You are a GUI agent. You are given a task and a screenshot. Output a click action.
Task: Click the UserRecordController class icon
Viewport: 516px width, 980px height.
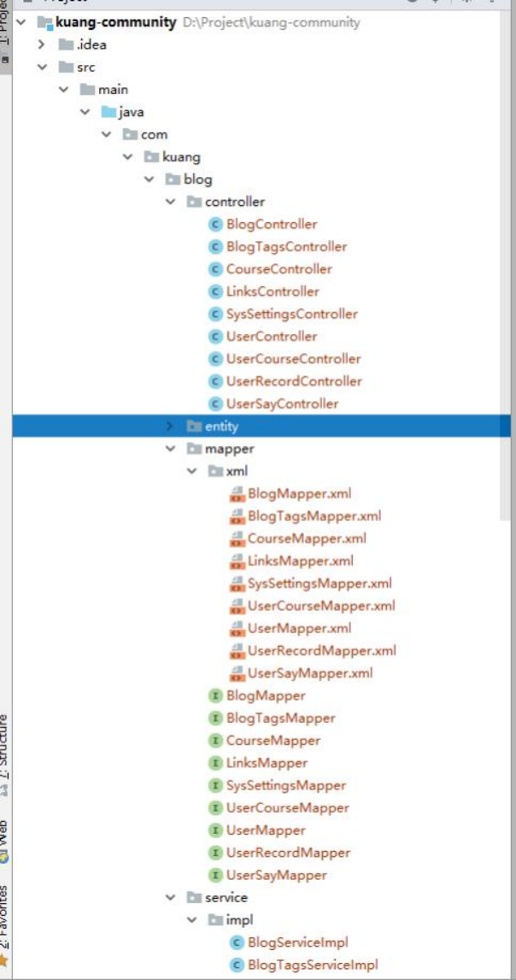tap(215, 381)
